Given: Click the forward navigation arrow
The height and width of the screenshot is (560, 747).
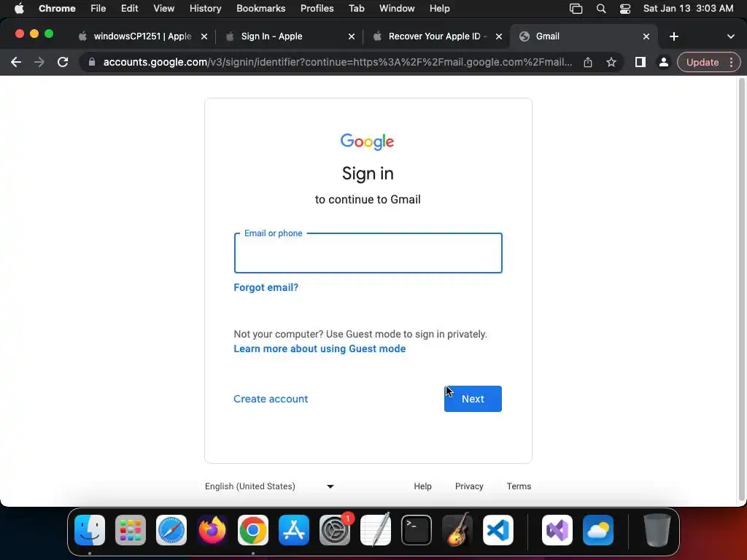Looking at the screenshot, I should pyautogui.click(x=39, y=62).
